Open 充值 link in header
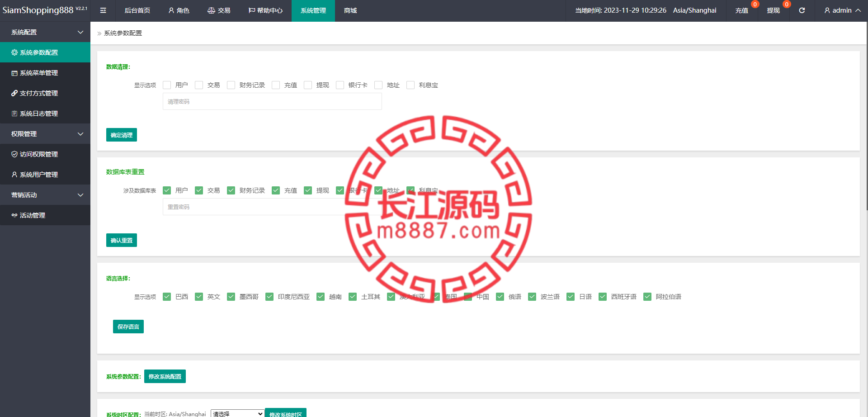Screen dimensions: 868x417 tap(742, 10)
